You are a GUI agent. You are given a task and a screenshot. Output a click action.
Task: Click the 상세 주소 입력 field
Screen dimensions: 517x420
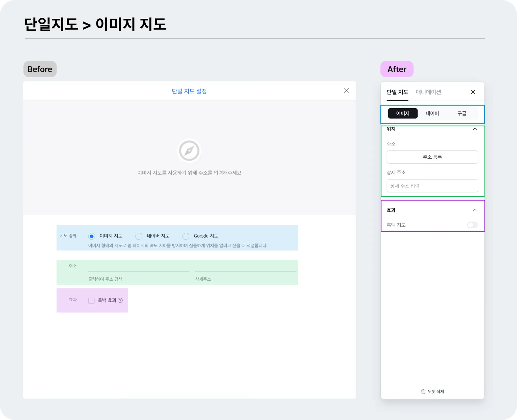[x=432, y=186]
